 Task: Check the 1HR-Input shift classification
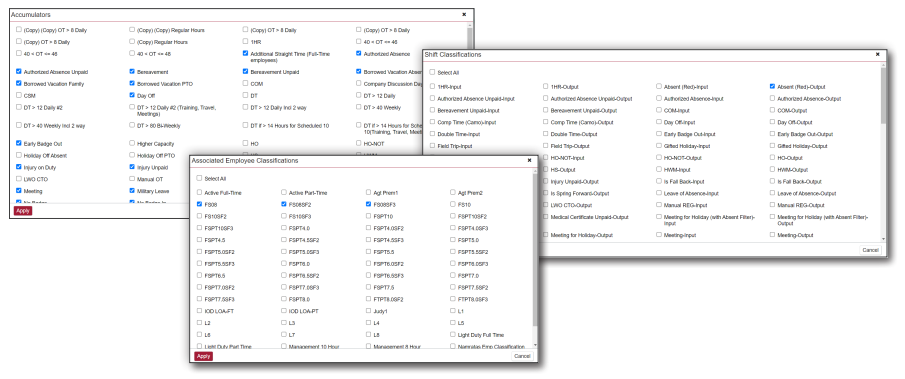click(432, 87)
